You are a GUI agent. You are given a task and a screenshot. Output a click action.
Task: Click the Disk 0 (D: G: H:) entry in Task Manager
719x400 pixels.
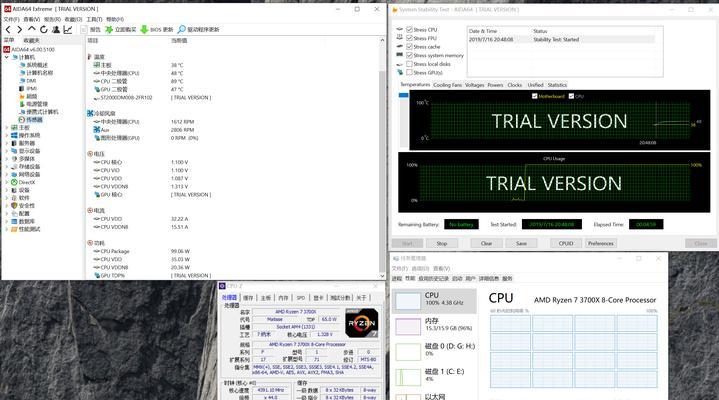435,351
